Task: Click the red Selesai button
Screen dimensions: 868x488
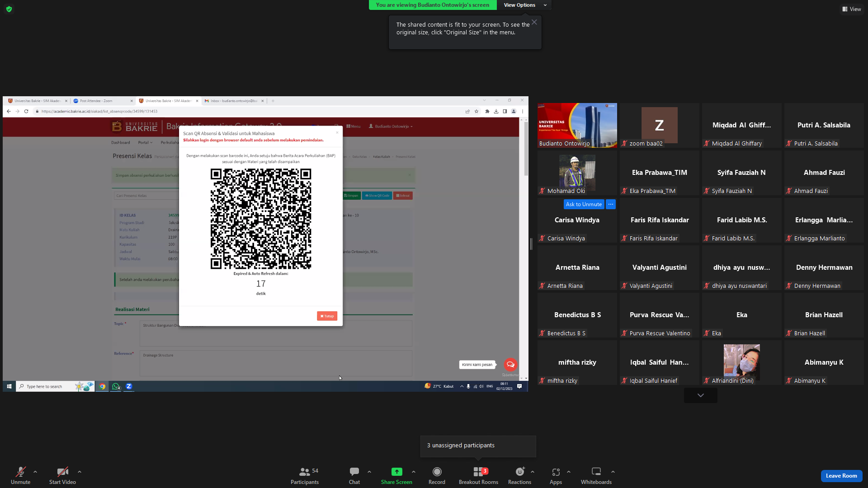Action: [x=403, y=196]
